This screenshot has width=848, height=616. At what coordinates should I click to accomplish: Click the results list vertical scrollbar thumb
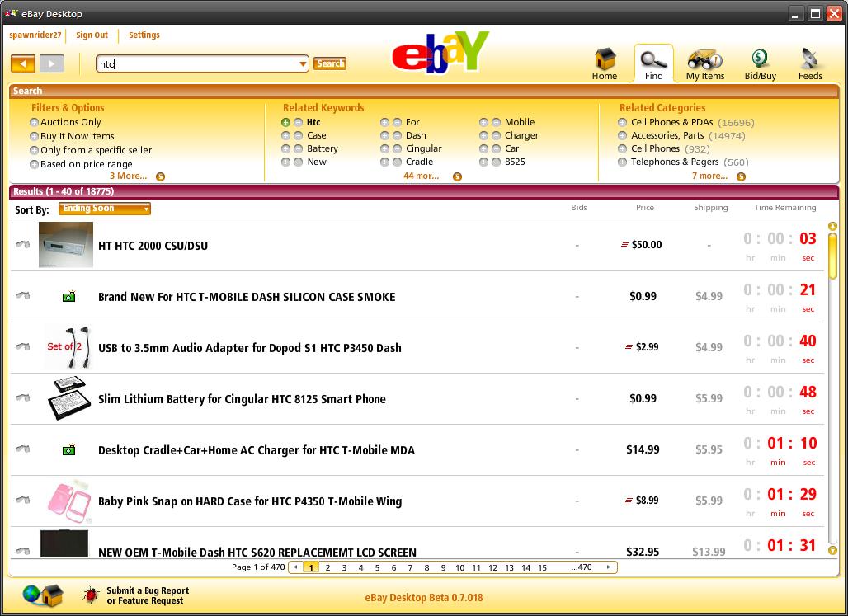pos(832,256)
